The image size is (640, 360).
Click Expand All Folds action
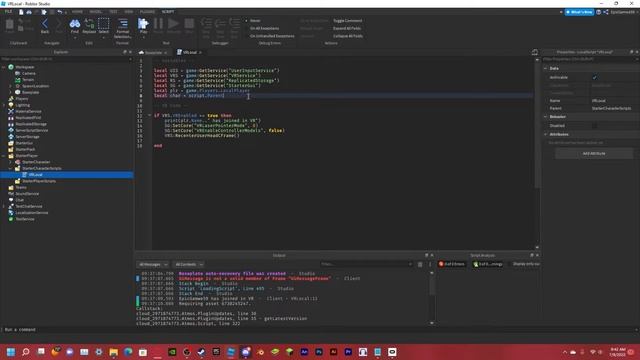click(x=347, y=28)
